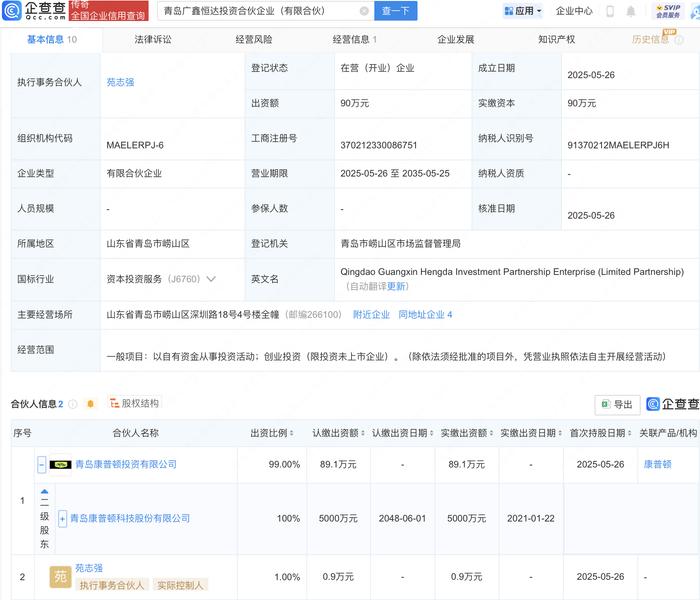Image resolution: width=700 pixels, height=600 pixels.
Task: Click the orange bell alert icon beside 合伙人信息
Action: [91, 404]
